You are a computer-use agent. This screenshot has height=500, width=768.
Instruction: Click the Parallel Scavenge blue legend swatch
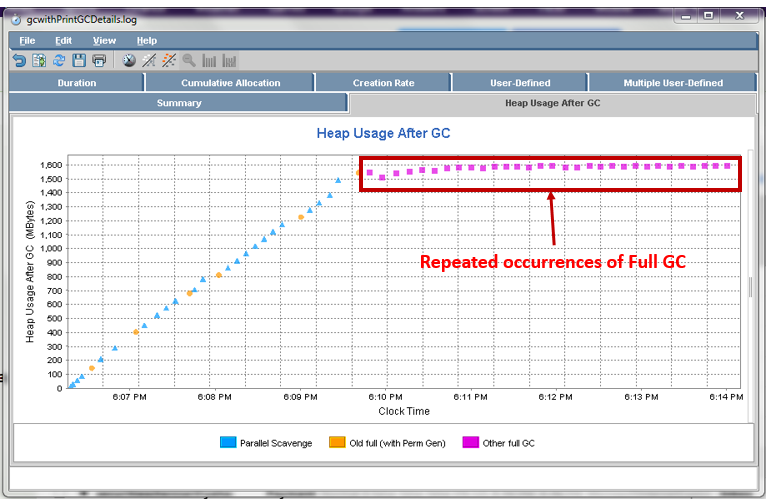pyautogui.click(x=226, y=441)
